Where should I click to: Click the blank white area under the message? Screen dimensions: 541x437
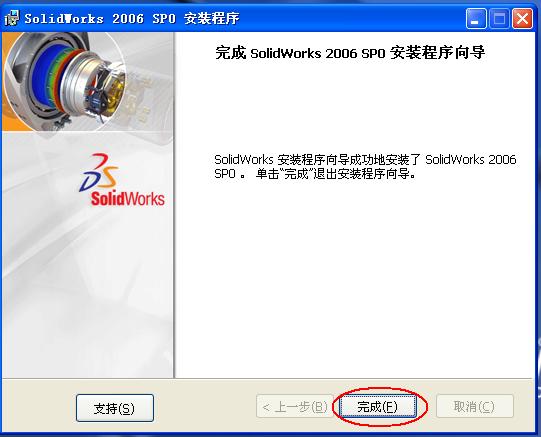[355, 276]
